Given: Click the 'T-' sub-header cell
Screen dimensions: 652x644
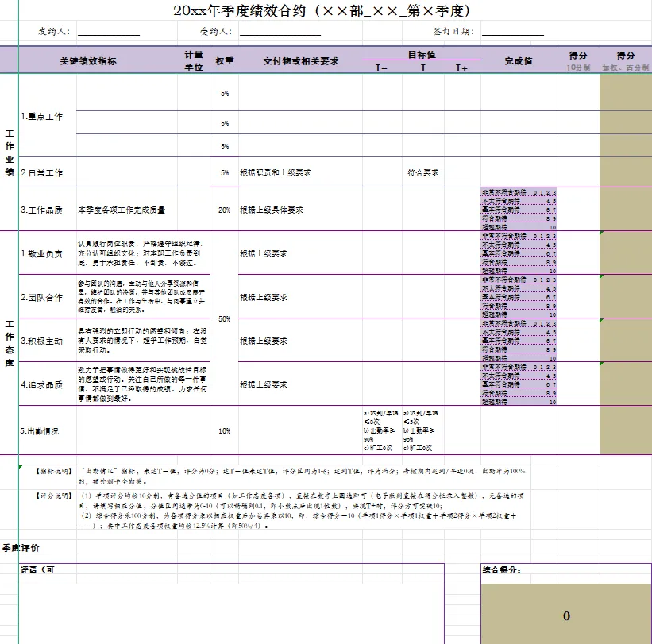Looking at the screenshot, I should [x=382, y=67].
